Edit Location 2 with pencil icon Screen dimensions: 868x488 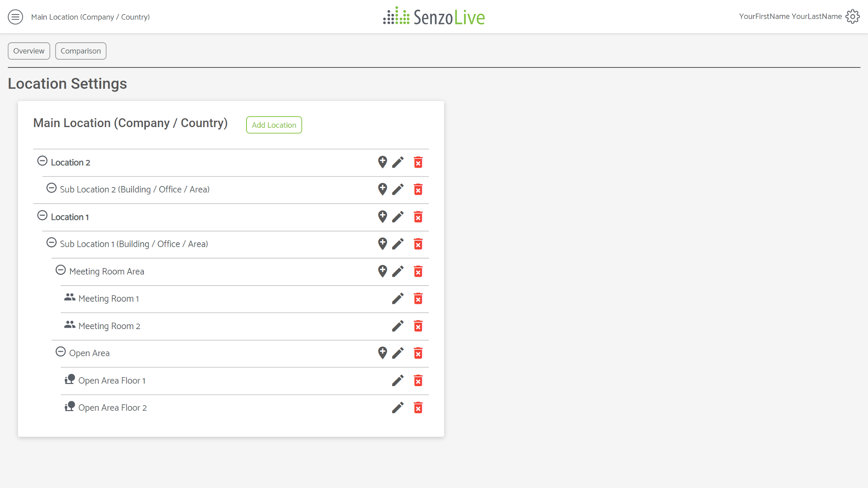(x=398, y=162)
